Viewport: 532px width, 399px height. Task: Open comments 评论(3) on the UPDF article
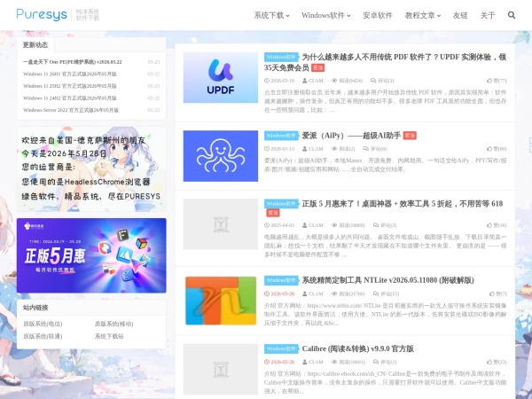[x=382, y=81]
